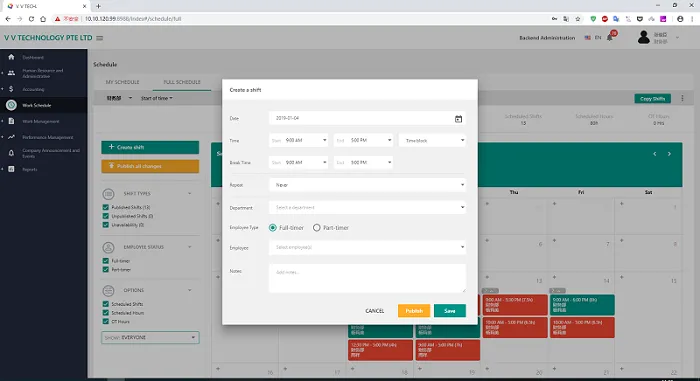Open the Select a department dropdown
700x381 pixels.
[367, 207]
